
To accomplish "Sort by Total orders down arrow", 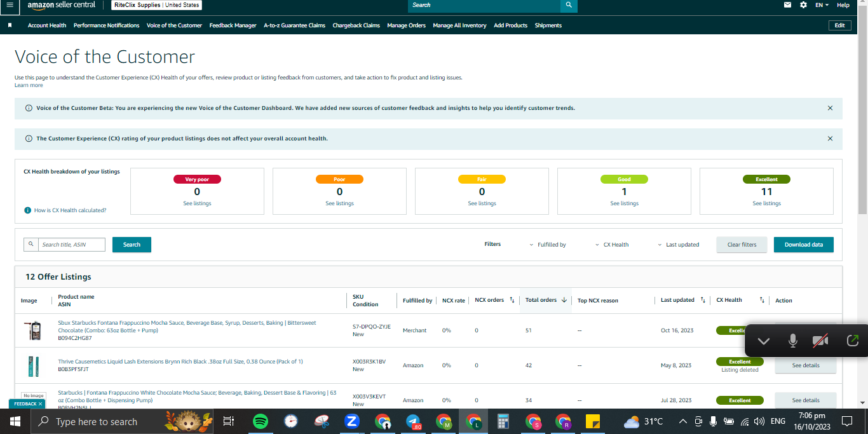I will [564, 300].
